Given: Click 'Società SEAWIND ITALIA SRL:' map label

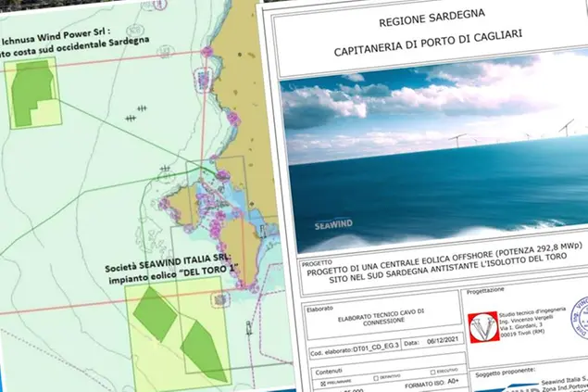Looking at the screenshot, I should click(168, 262).
